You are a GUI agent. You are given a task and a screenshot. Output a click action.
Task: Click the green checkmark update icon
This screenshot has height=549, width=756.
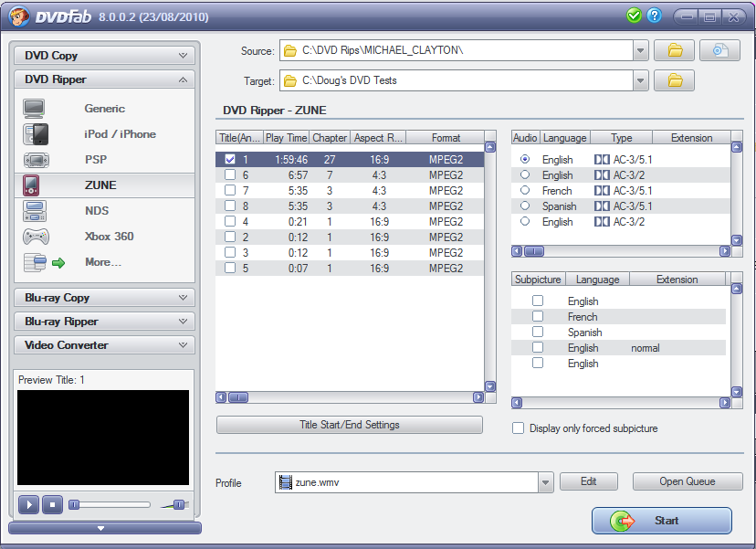634,16
